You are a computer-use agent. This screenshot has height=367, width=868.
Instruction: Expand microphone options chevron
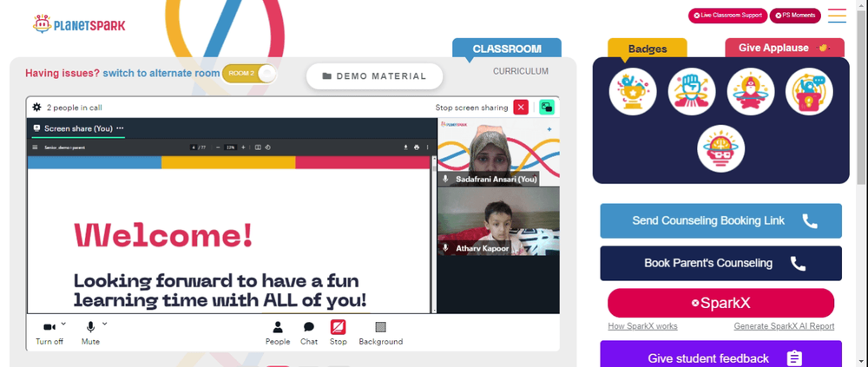(x=105, y=324)
